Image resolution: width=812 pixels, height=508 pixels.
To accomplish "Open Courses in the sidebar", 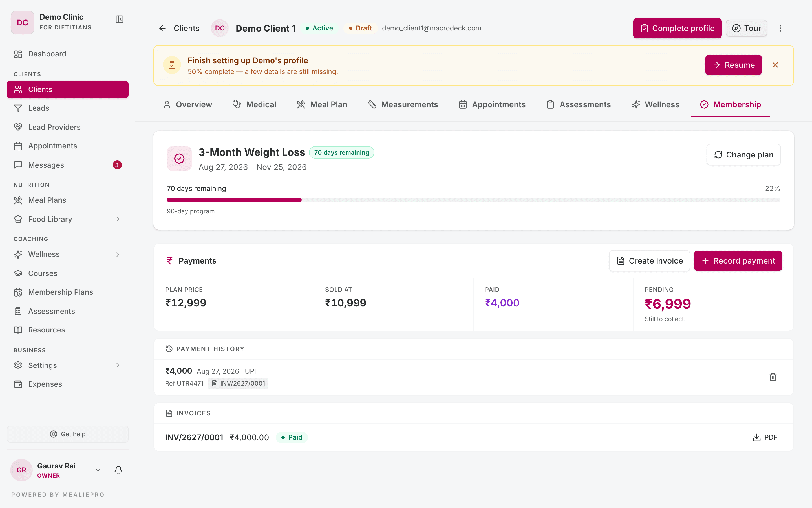I will tap(67, 273).
